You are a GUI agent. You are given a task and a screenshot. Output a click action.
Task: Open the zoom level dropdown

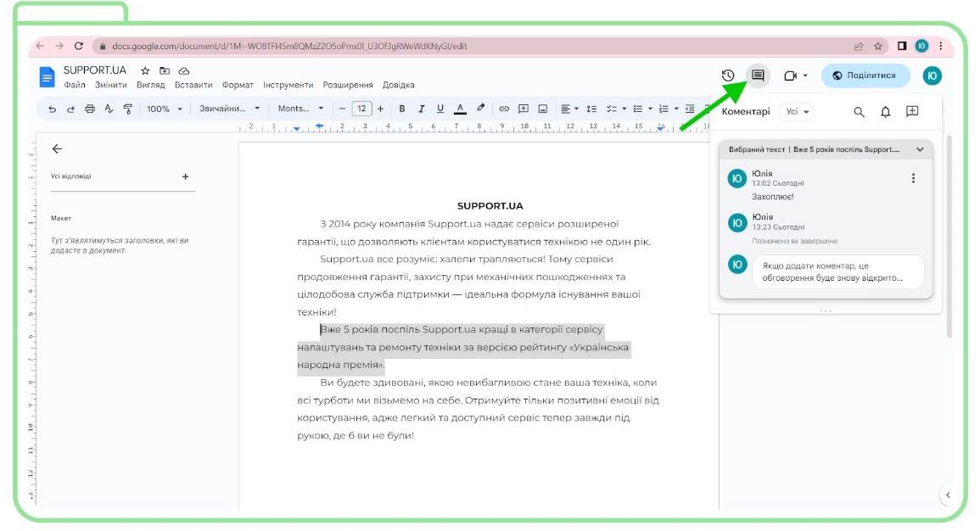pyautogui.click(x=165, y=109)
